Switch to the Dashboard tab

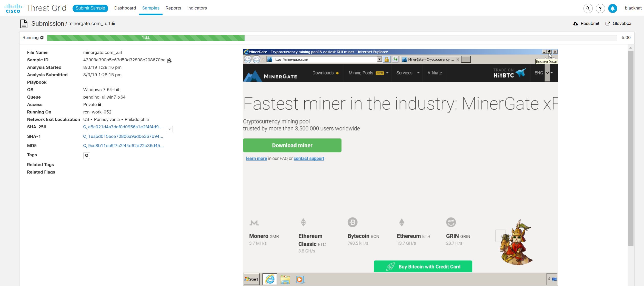[x=125, y=8]
